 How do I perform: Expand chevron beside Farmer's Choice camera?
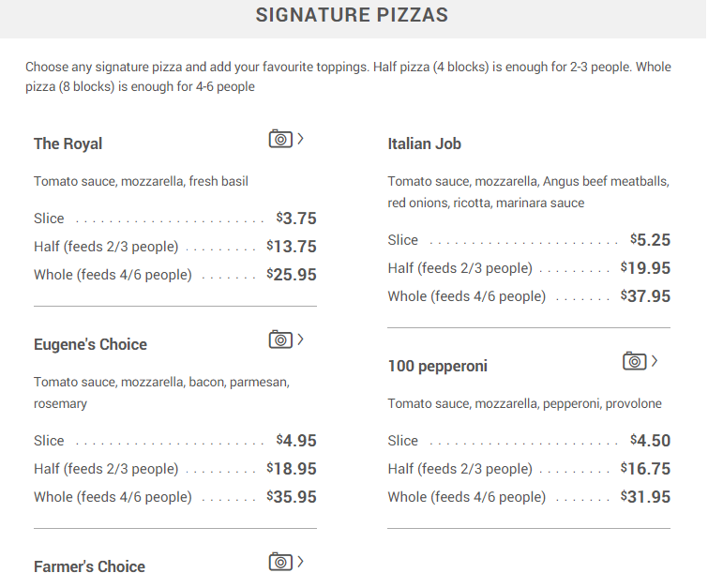coord(301,562)
